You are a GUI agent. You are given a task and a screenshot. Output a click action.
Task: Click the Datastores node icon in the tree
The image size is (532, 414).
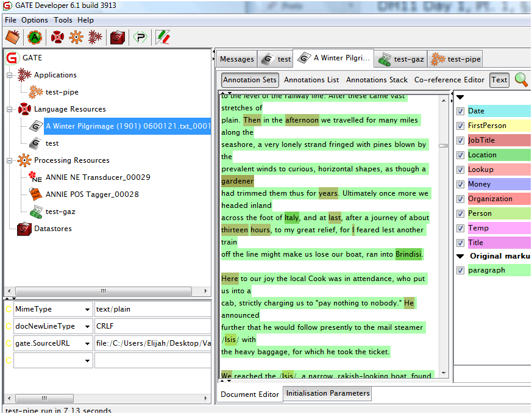[24, 229]
